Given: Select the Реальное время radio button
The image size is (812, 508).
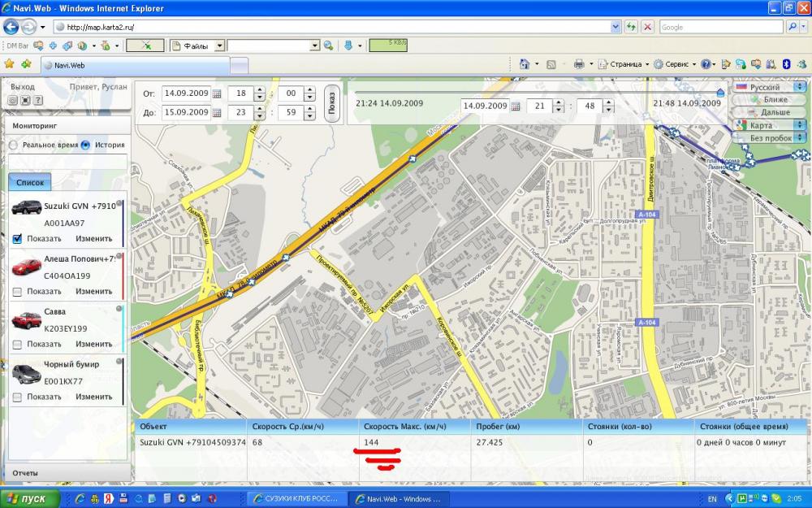Looking at the screenshot, I should (x=14, y=145).
